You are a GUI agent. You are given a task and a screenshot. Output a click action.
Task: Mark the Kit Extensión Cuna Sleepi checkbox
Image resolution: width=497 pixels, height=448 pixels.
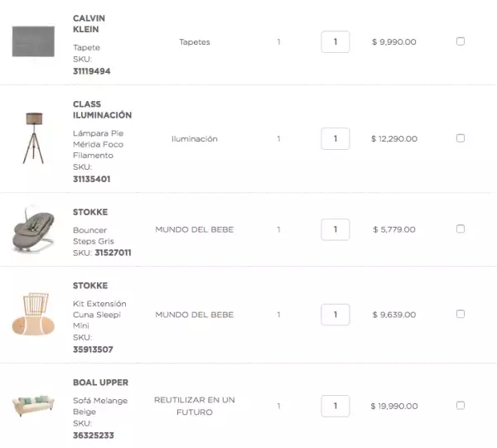461,315
